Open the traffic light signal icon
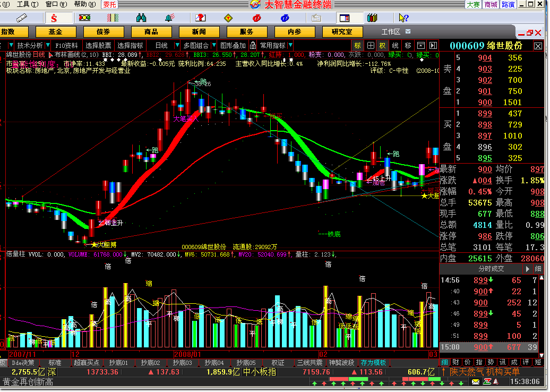 point(84,18)
